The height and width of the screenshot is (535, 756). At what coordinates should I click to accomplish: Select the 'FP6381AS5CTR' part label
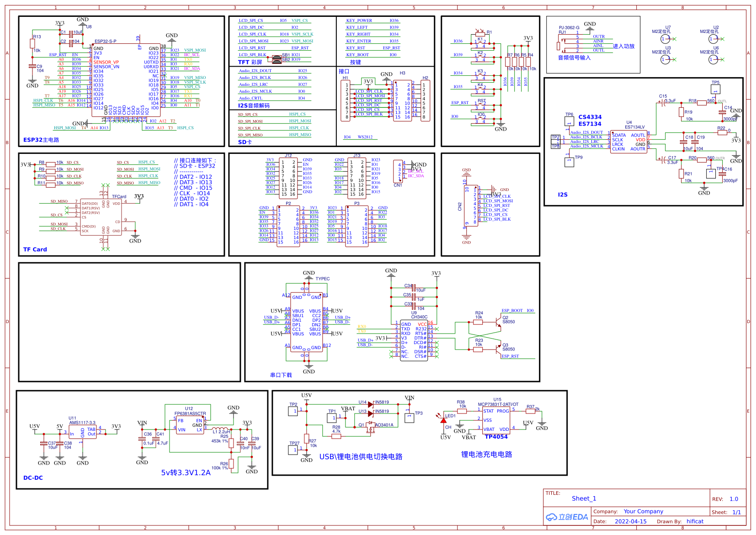tap(190, 413)
